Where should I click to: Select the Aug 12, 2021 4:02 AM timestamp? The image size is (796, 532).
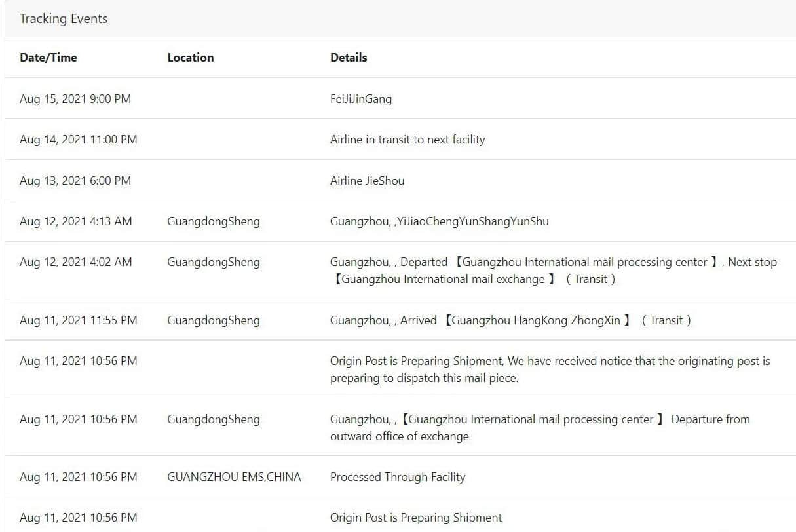coord(75,262)
